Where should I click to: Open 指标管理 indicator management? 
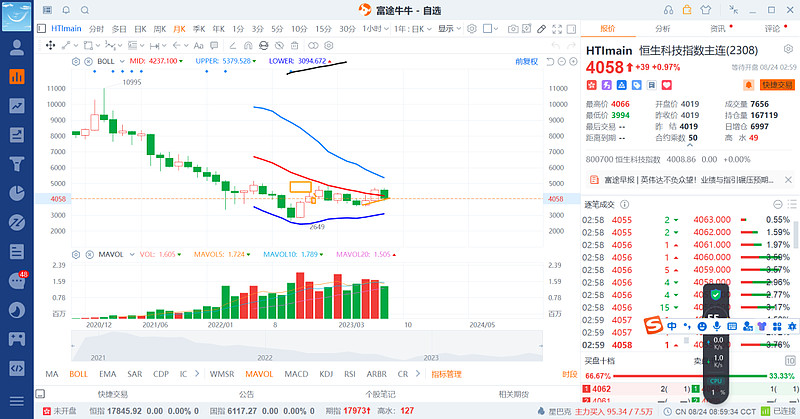(446, 374)
